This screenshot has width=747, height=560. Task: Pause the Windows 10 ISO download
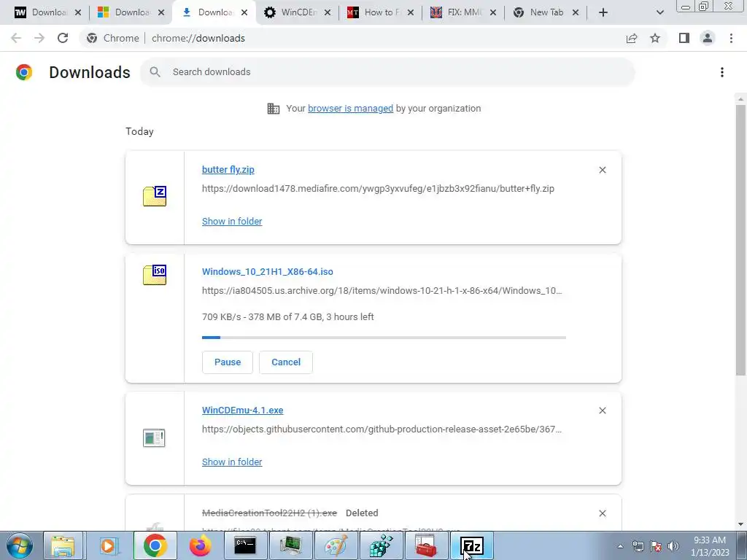pos(228,362)
